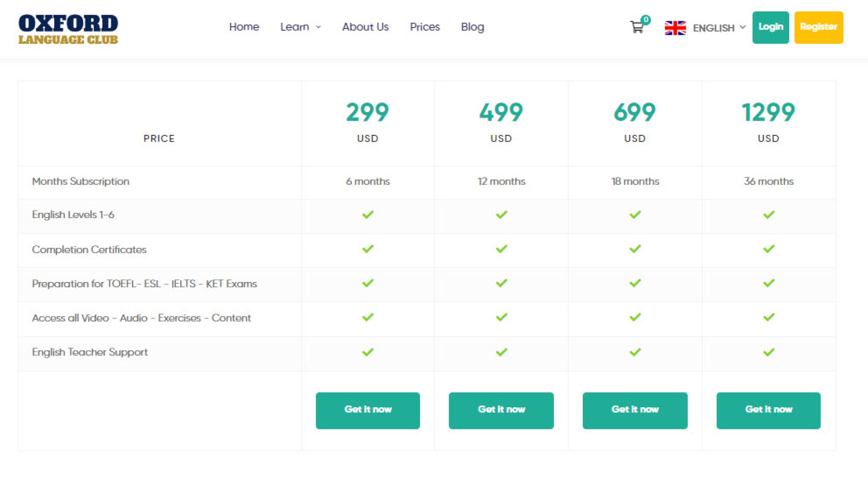
Task: Click TOEFL preparation checkmark under 699 plan
Action: pos(635,283)
